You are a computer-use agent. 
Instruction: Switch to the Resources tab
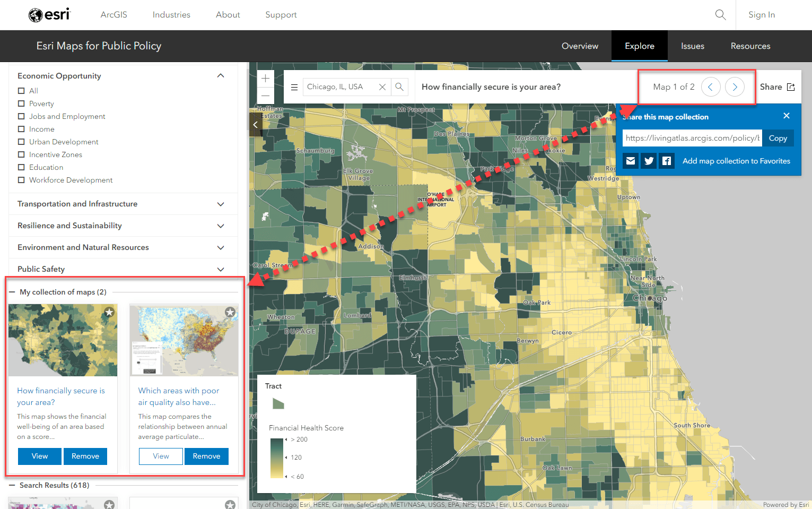(x=750, y=46)
